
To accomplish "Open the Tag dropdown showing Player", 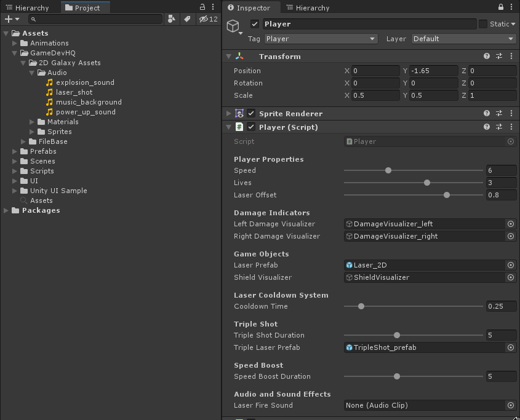I will [x=321, y=39].
